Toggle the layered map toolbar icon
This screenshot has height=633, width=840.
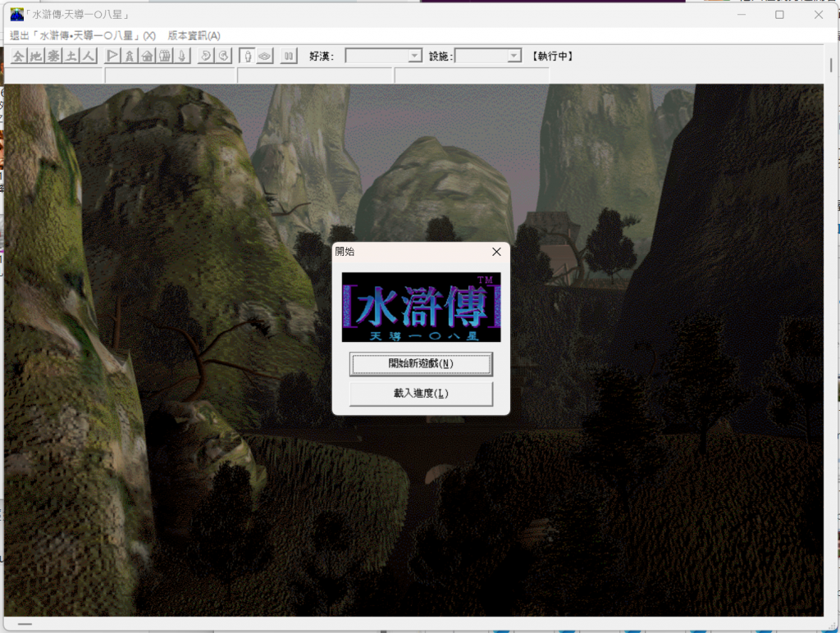point(265,56)
